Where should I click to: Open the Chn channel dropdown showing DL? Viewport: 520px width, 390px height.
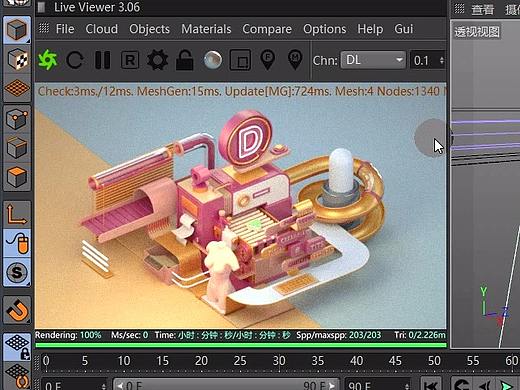[x=373, y=60]
